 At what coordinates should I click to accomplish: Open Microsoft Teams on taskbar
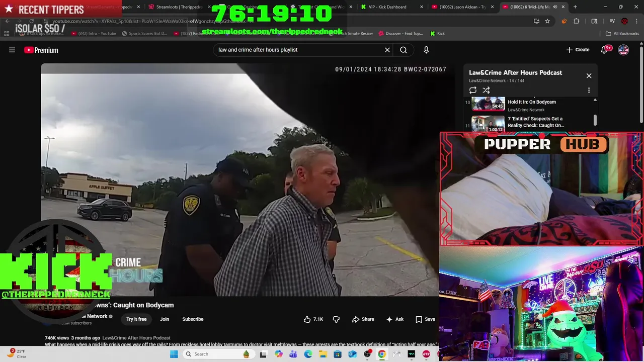293,354
